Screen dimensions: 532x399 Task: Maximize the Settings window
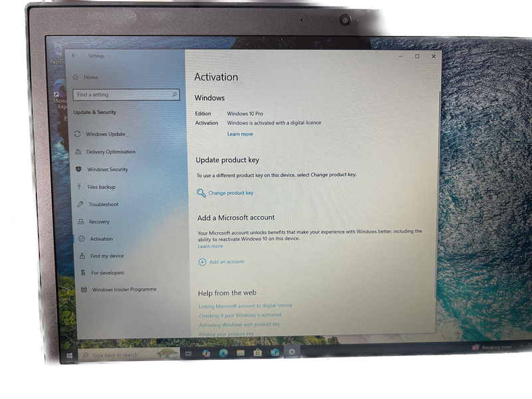[417, 56]
